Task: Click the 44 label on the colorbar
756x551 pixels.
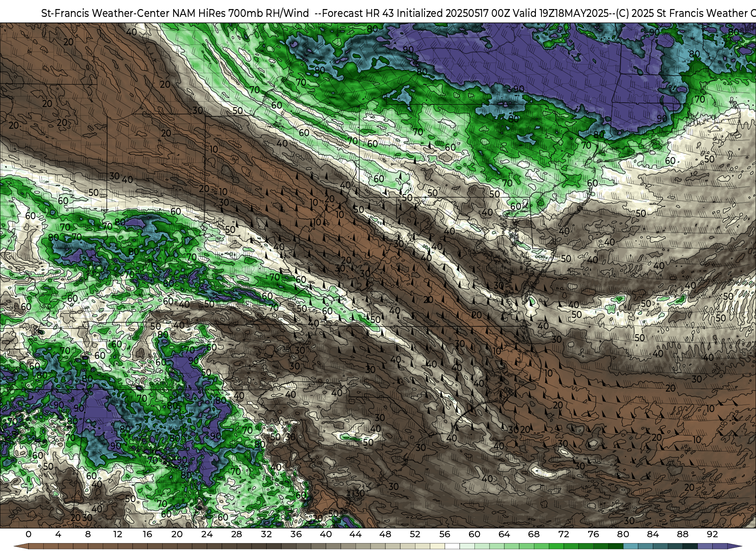Action: (356, 534)
